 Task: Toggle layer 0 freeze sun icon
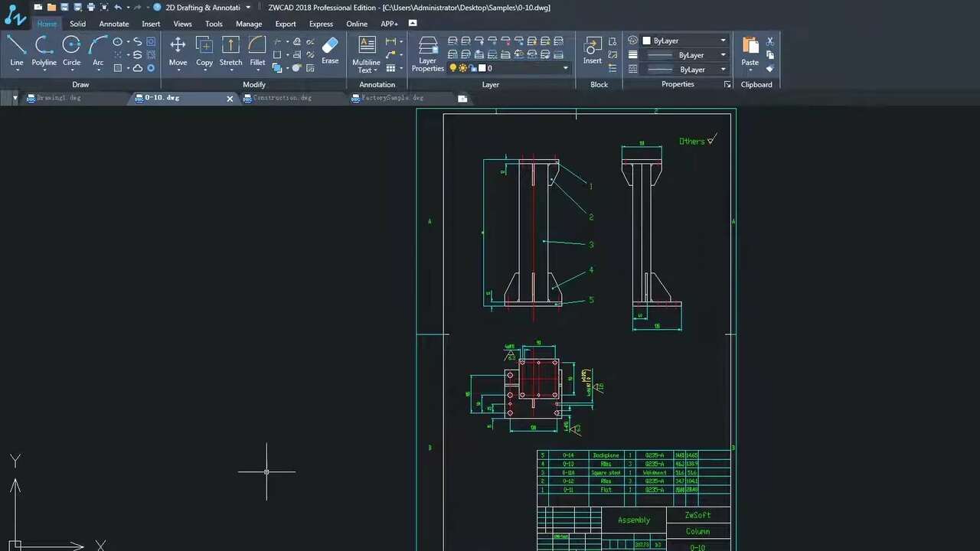[462, 68]
